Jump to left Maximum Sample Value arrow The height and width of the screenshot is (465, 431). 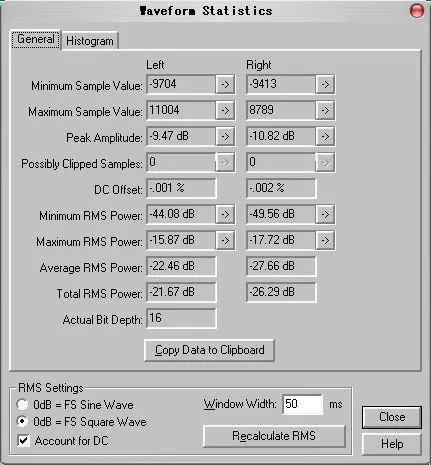tap(225, 110)
